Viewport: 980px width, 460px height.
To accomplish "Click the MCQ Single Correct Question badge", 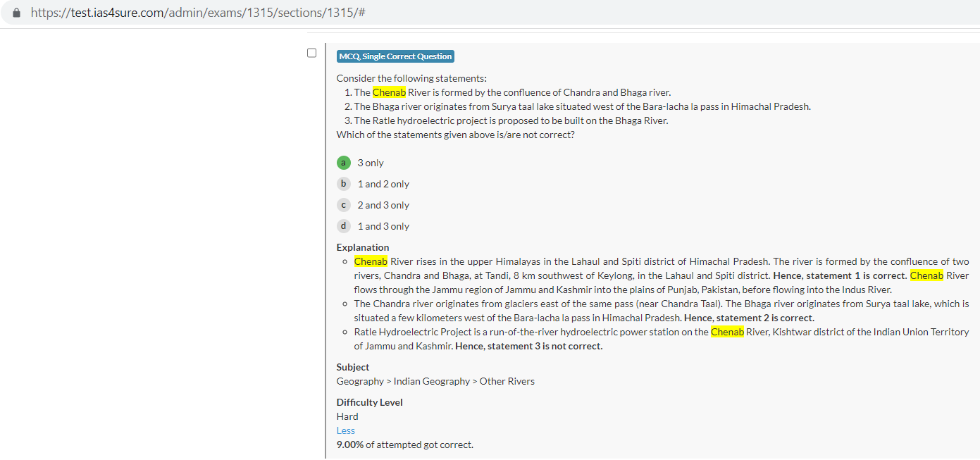I will tap(395, 56).
